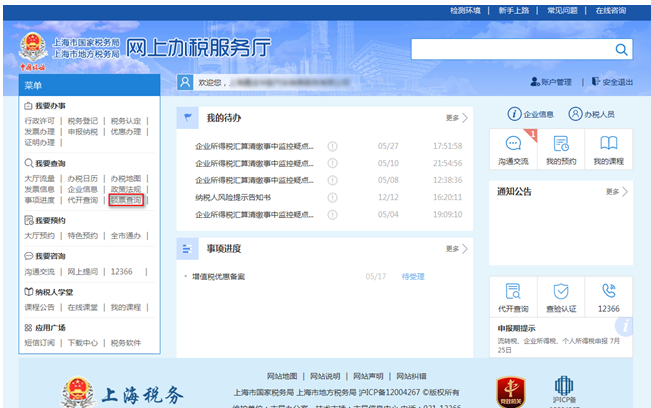Expand 更多 in 通知公告 panel

pos(616,191)
